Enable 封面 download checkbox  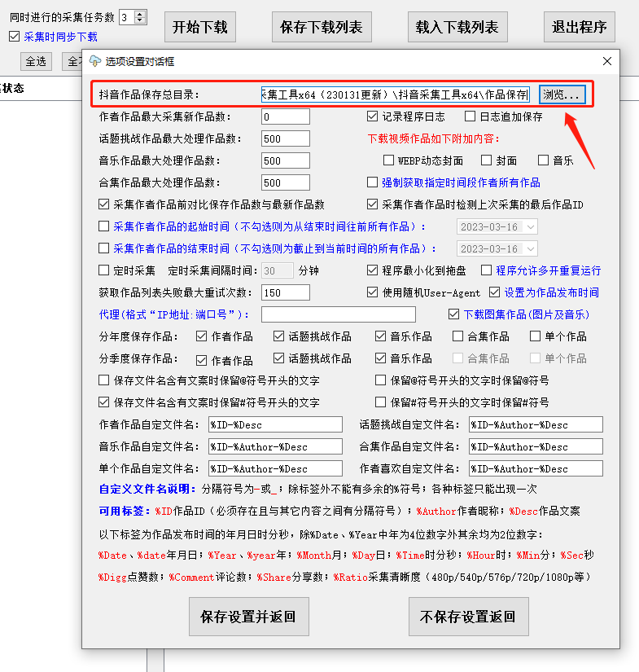[x=486, y=160]
